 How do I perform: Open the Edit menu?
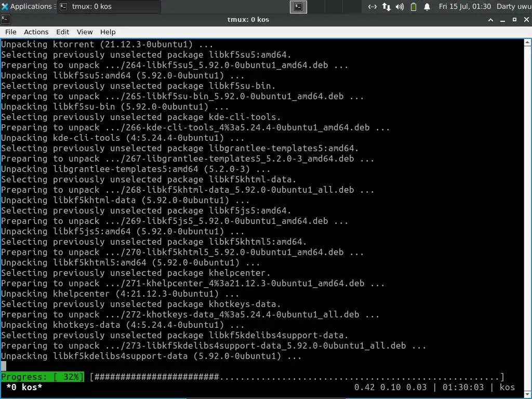tap(62, 32)
